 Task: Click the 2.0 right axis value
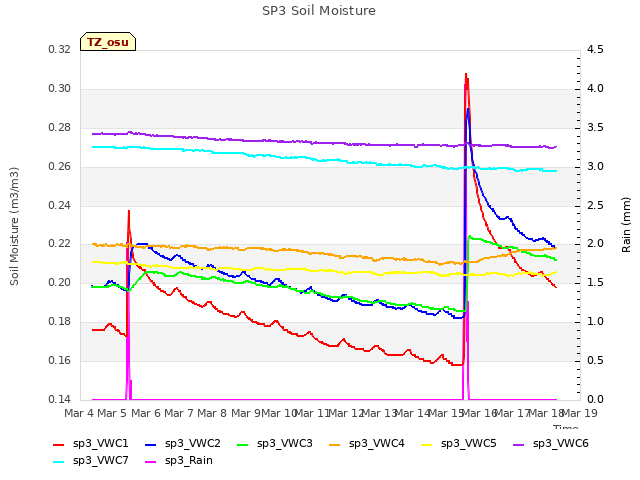[595, 244]
